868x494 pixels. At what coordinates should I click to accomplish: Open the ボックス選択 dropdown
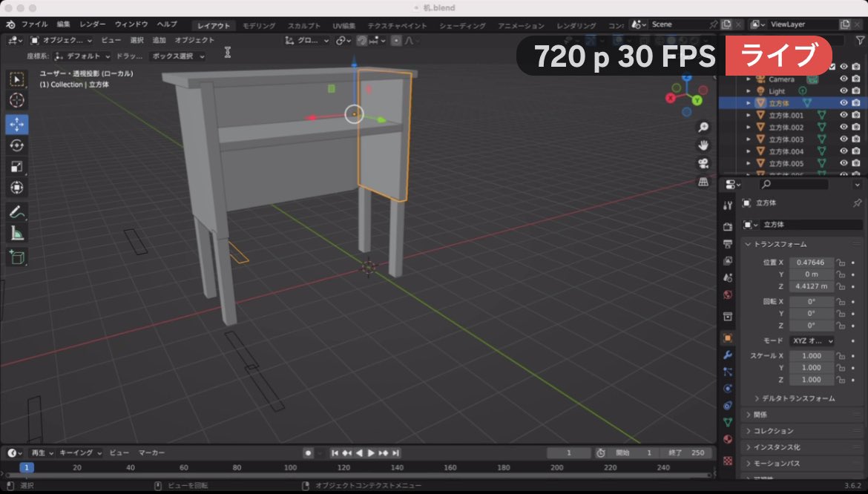177,56
